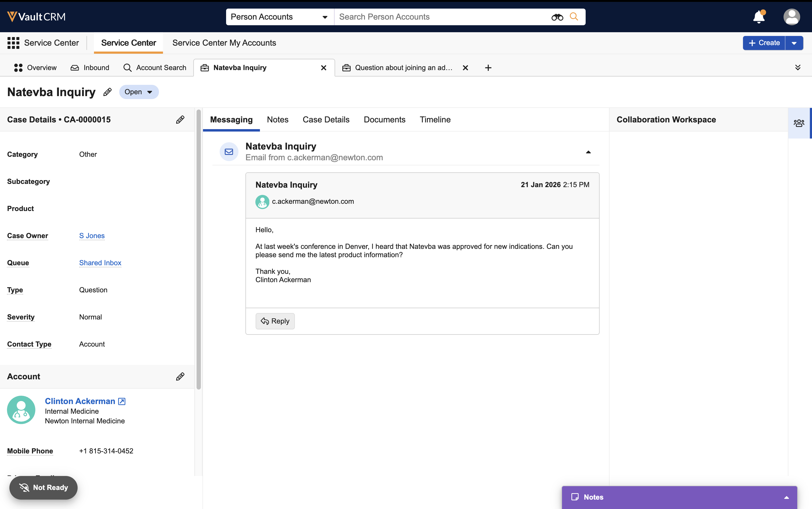Open the app launcher grid icon
This screenshot has height=509, width=812.
pos(13,43)
